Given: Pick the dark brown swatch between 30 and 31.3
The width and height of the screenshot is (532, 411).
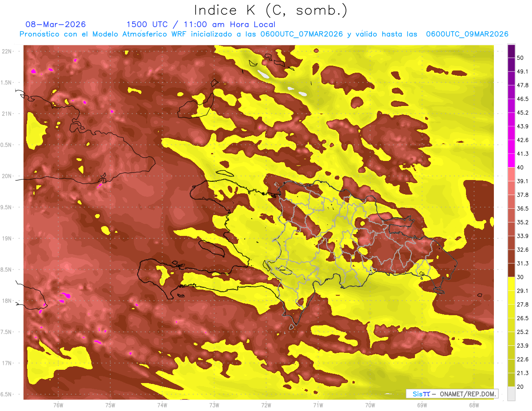Looking at the screenshot, I should coord(511,270).
